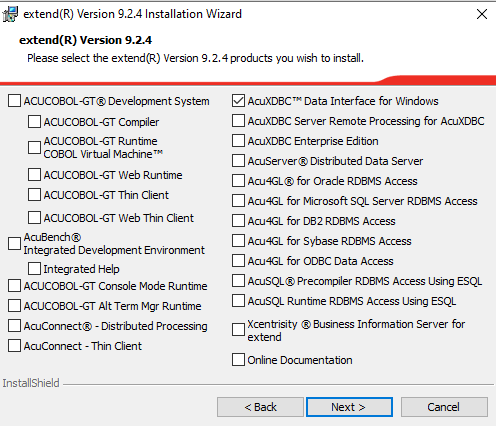Viewport: 496px width, 426px height.
Task: Tick the ACUCOBOL-GT Thin Client box
Action: point(34,195)
